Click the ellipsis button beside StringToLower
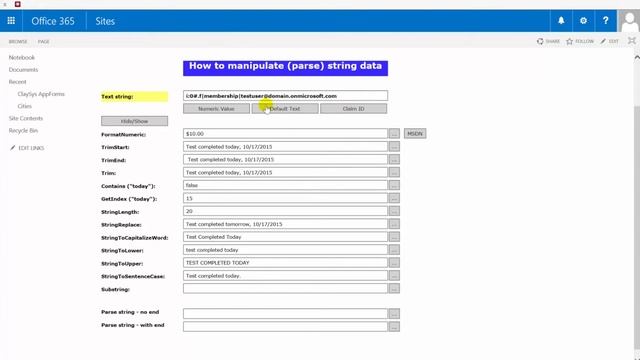Viewport: 640px width, 360px height. (394, 250)
